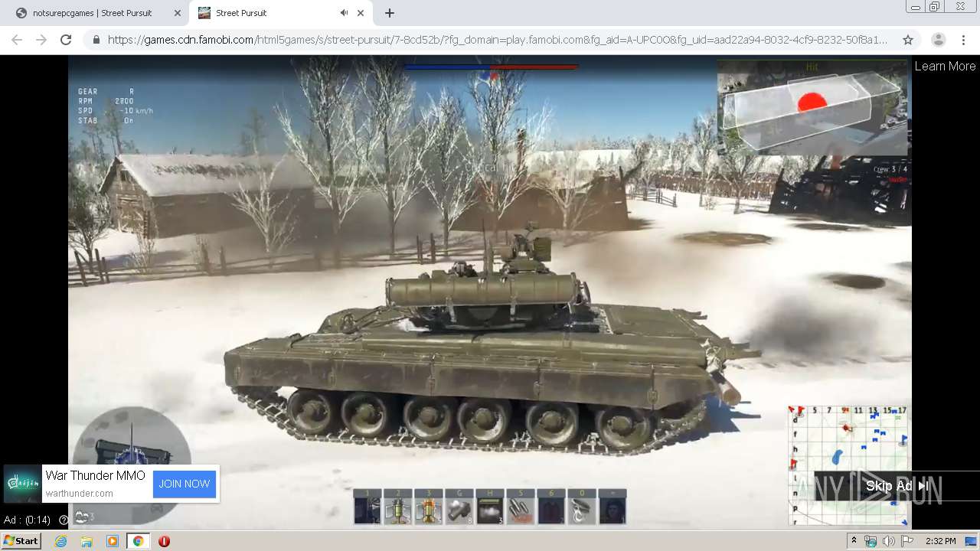Close the Street Pursuit tab
The image size is (980, 551).
pos(361,13)
